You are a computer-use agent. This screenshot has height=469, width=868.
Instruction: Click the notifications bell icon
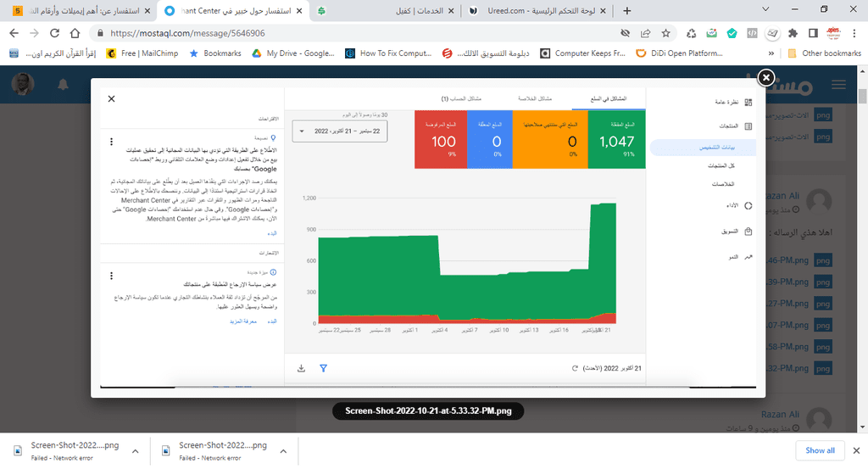tap(63, 84)
